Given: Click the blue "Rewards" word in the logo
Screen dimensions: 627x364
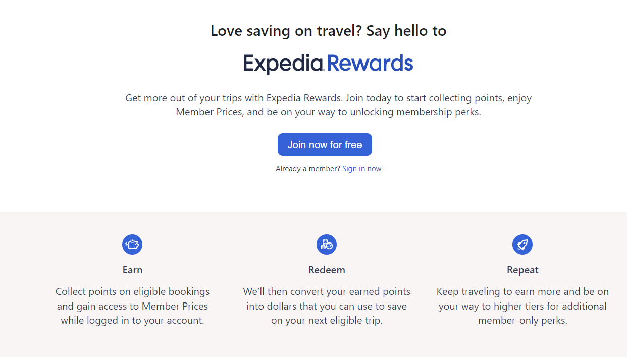Looking at the screenshot, I should pyautogui.click(x=370, y=64).
